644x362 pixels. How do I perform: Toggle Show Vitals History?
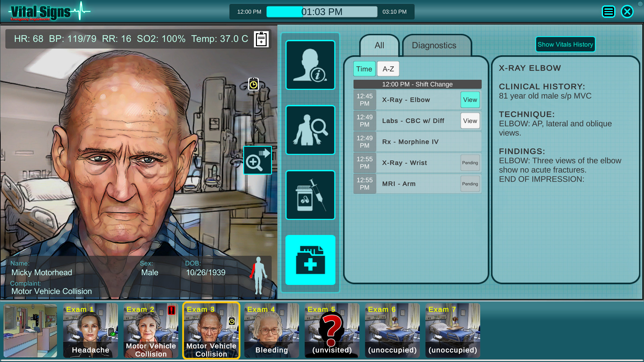point(565,44)
